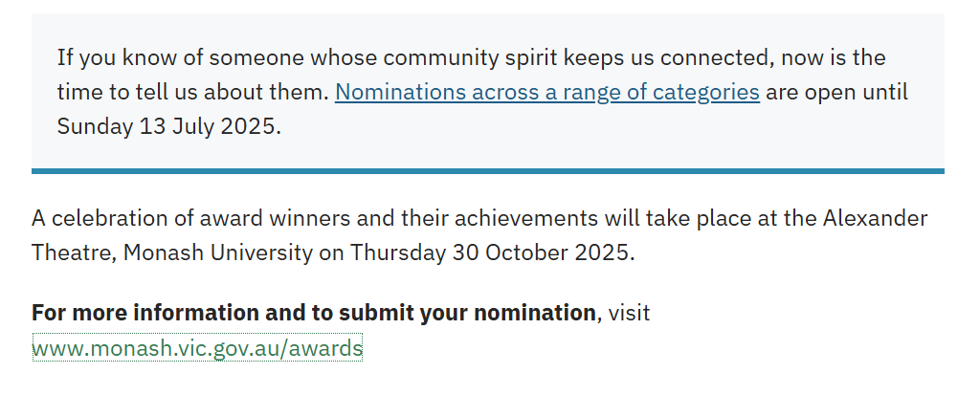This screenshot has width=980, height=395.
Task: Open the Nominations across a range of categories link
Action: (x=546, y=93)
